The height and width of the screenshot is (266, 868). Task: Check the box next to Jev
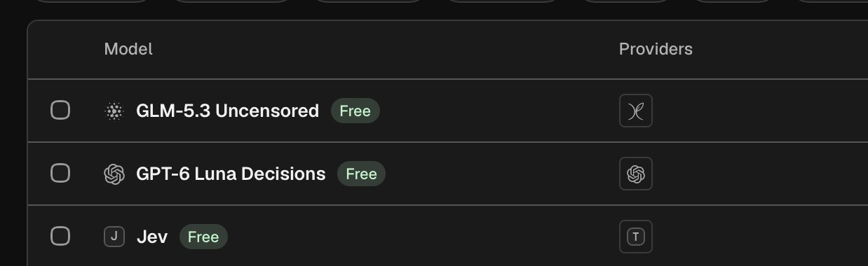pyautogui.click(x=61, y=237)
